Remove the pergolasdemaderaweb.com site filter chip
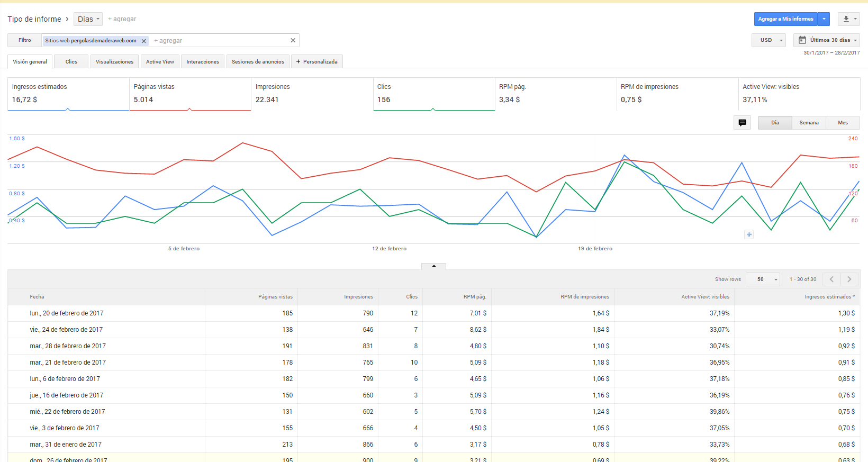The width and height of the screenshot is (868, 462). point(143,41)
